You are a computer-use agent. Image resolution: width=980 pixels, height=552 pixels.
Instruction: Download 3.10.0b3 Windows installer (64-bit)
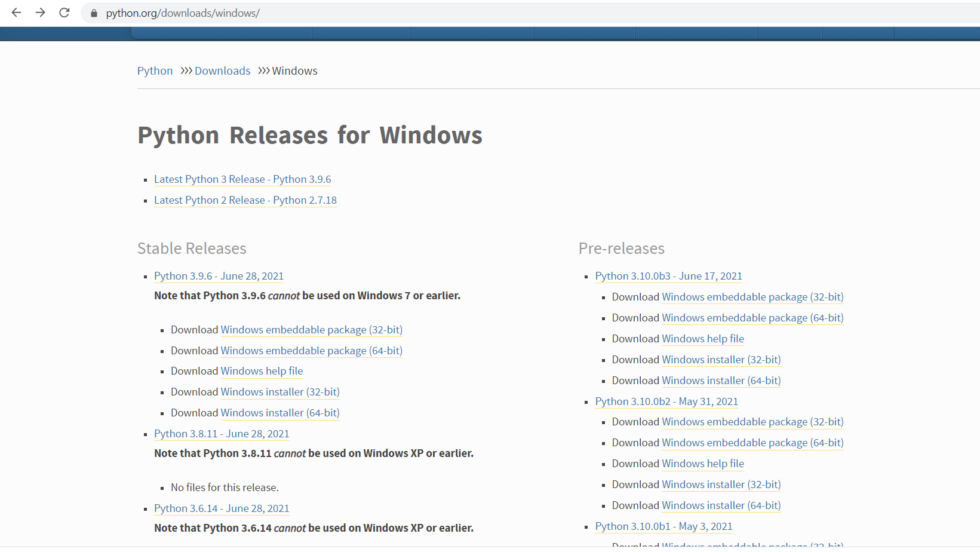click(721, 381)
